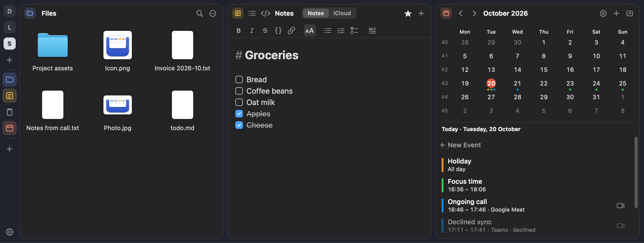Insert a block quote
The image size is (644, 243).
pos(372,31)
